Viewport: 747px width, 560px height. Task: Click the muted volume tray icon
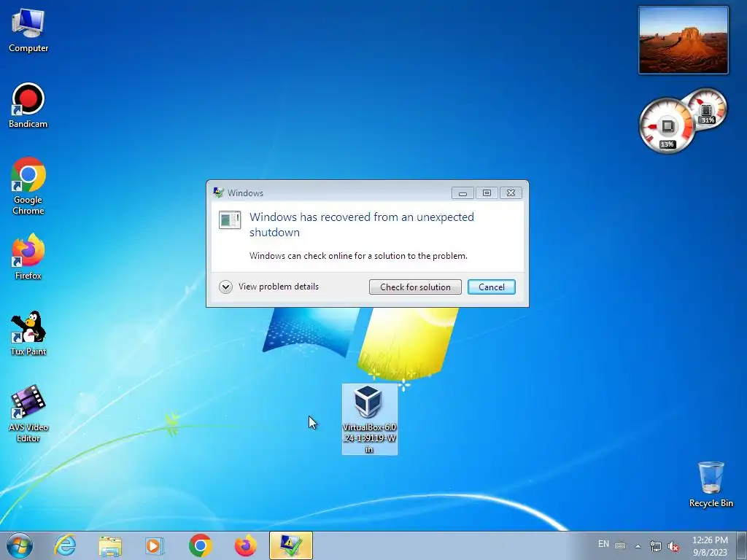point(673,546)
